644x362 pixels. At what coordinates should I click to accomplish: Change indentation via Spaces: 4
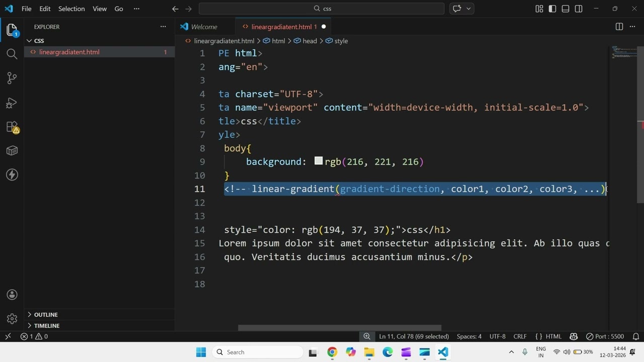coord(469,336)
